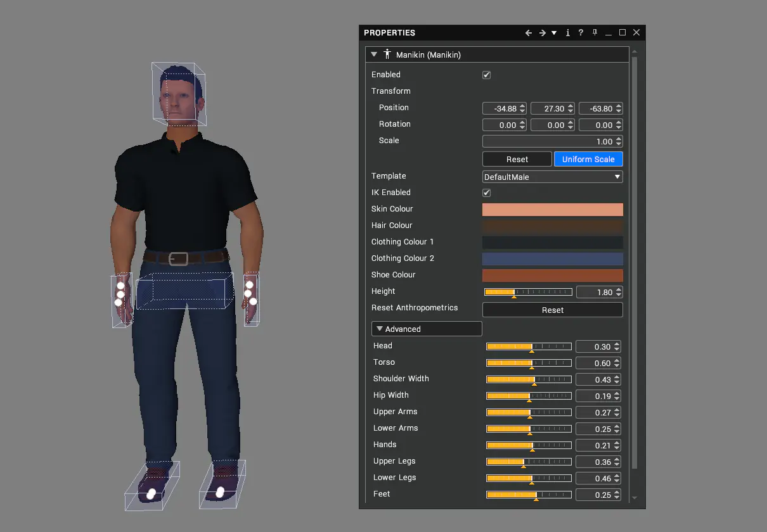Toggle Uniform Scale button

pos(588,159)
